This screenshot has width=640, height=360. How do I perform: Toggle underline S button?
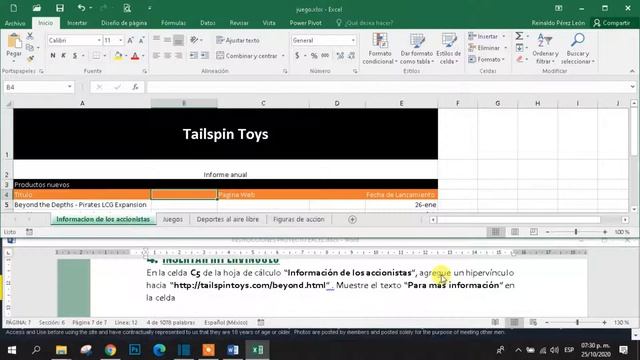75,56
